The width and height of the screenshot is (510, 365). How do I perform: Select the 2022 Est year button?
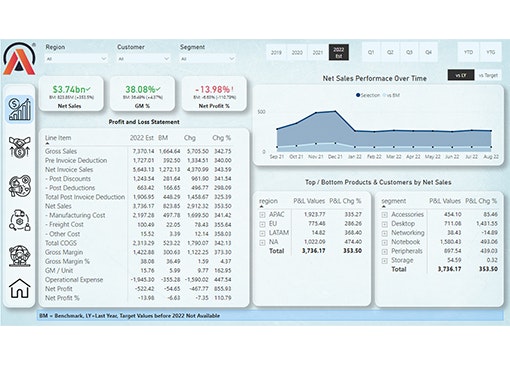tap(339, 52)
